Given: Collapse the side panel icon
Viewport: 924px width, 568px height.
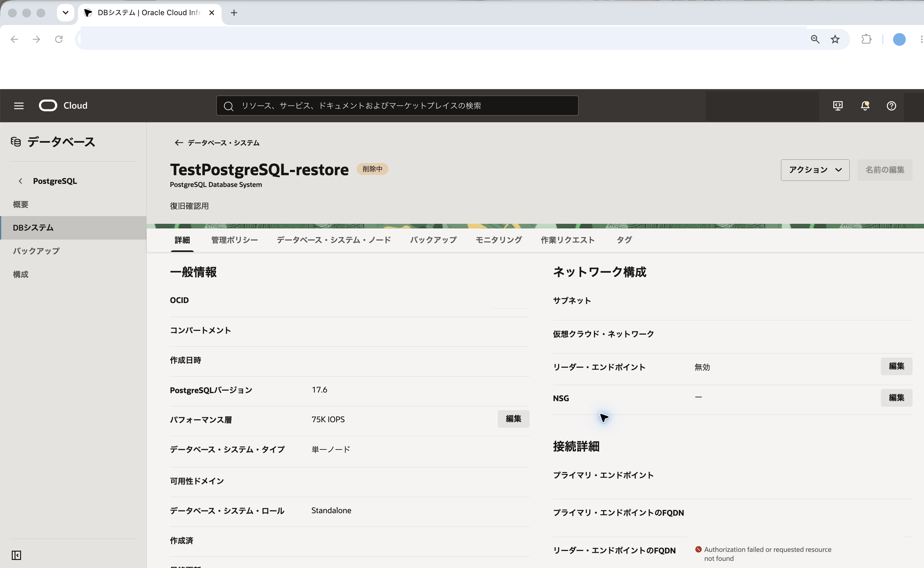Looking at the screenshot, I should (x=16, y=555).
